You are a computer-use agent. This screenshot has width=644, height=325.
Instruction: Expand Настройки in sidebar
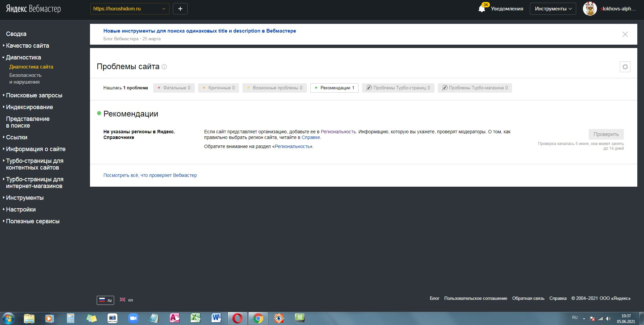[21, 210]
